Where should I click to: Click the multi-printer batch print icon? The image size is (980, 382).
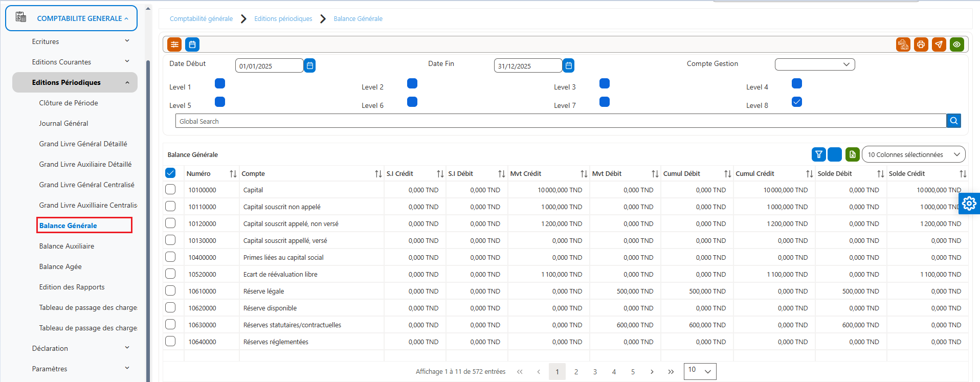point(903,44)
